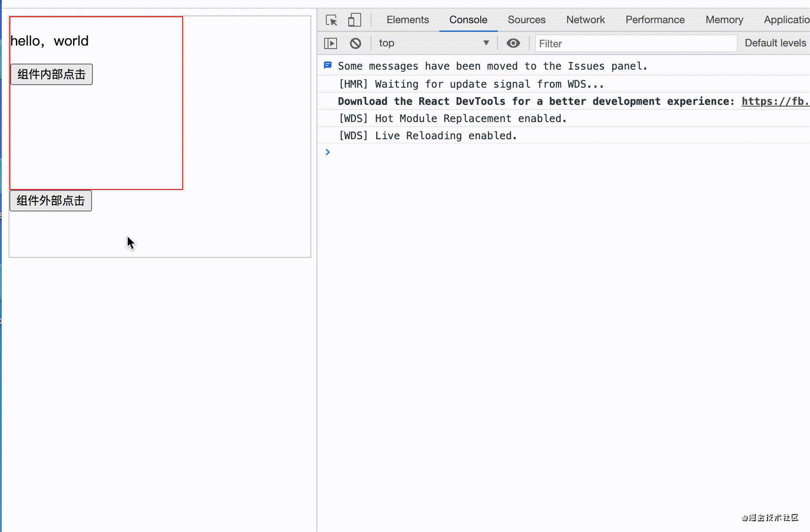Select the Console tab
The width and height of the screenshot is (810, 532).
point(468,20)
